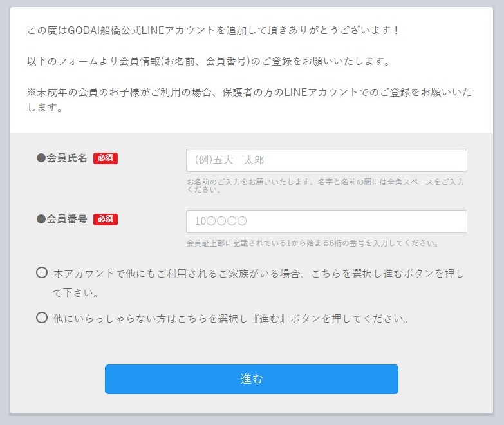Click the GODAI船橋公式LINE thank-you message line

coord(213,31)
